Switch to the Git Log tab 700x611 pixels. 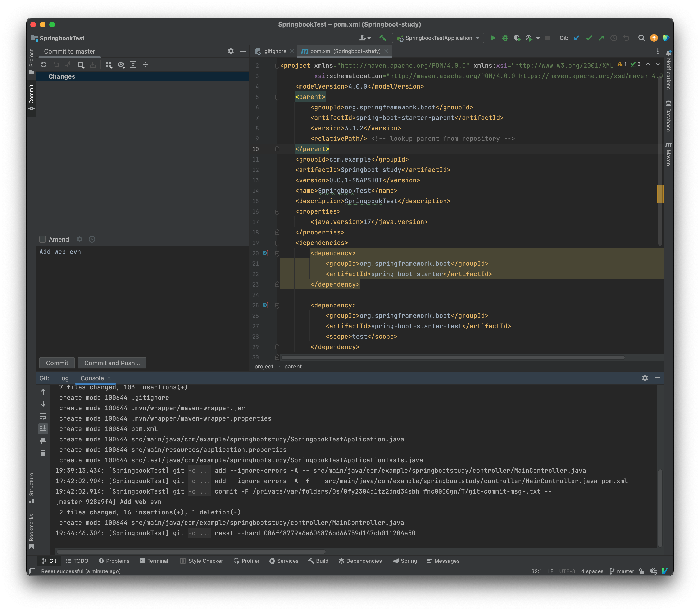[64, 378]
